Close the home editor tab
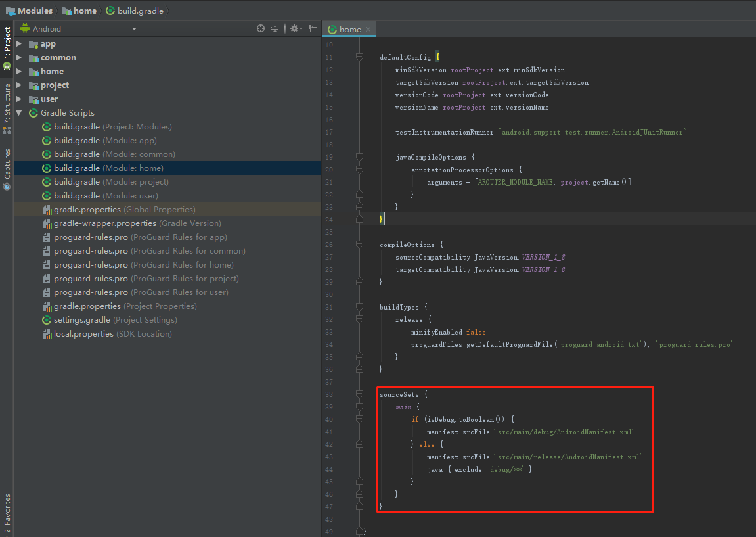This screenshot has width=756, height=537. point(368,29)
